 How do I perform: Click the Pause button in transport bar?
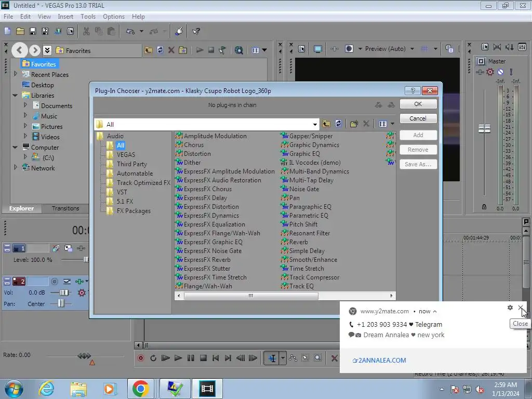191,358
